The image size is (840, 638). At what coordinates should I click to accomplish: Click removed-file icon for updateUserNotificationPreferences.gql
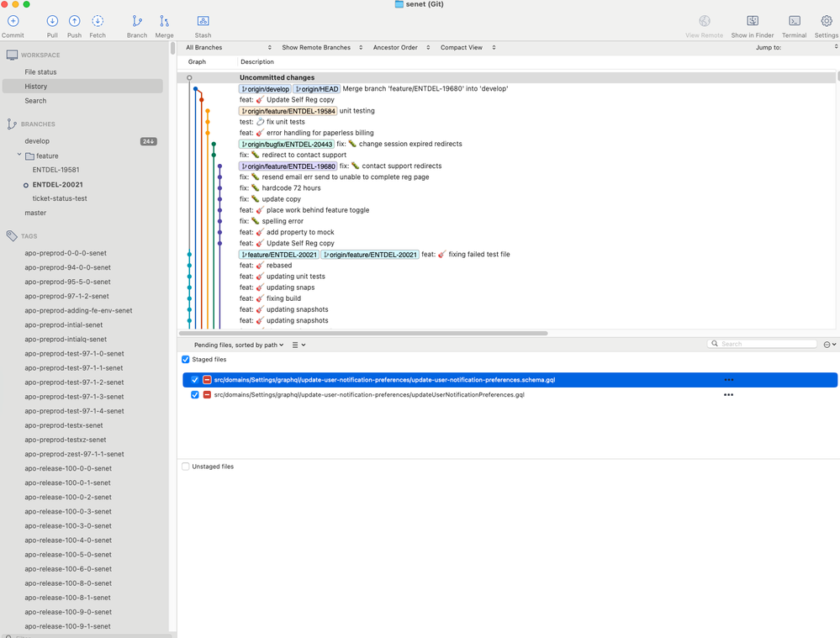point(207,395)
